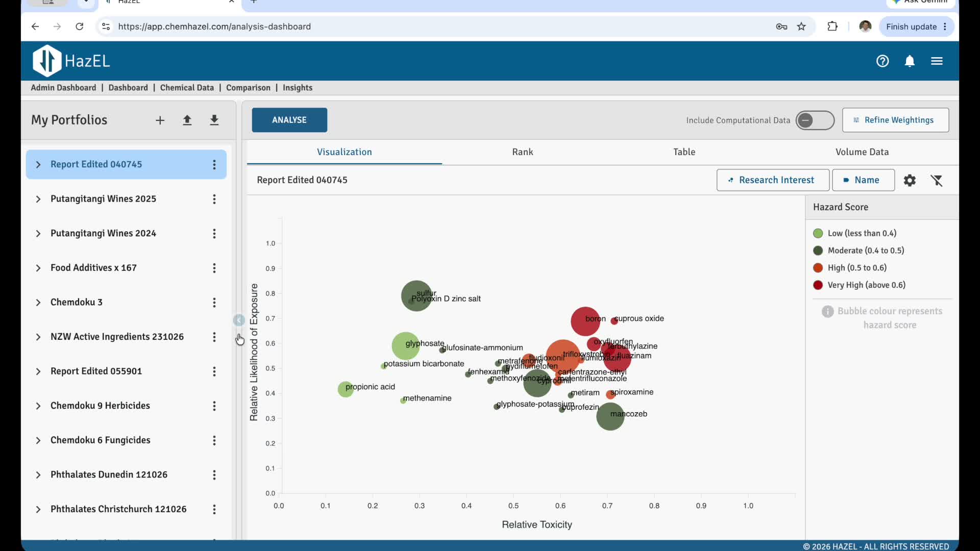Open the help question mark icon
The height and width of the screenshot is (551, 980).
coord(883,61)
